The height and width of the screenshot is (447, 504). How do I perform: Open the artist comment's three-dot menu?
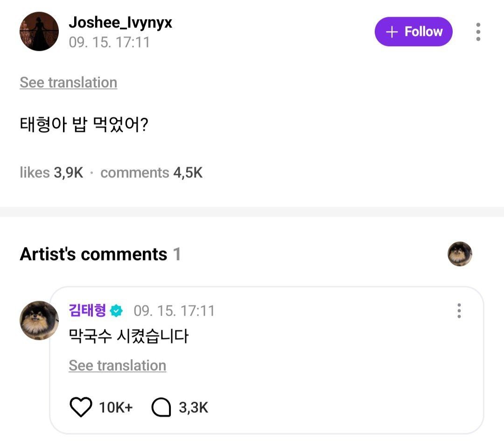point(459,311)
